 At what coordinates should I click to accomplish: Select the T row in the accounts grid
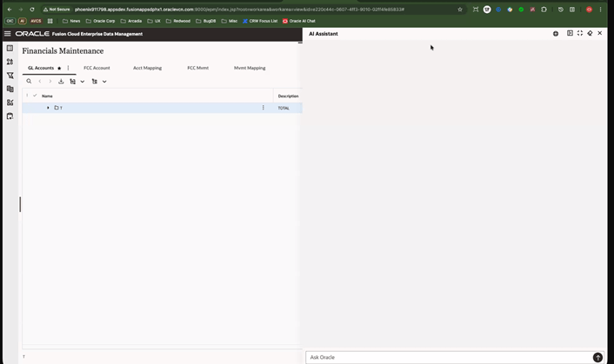[157, 108]
